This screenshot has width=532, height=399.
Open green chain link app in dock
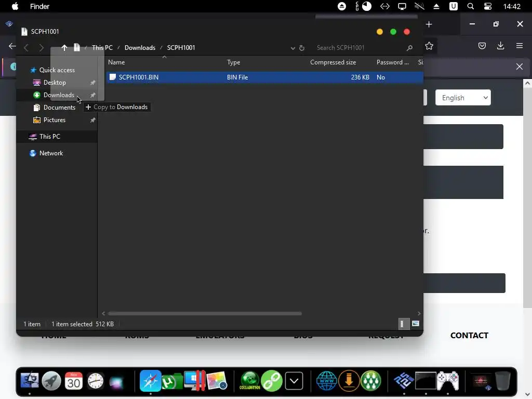coord(272,381)
